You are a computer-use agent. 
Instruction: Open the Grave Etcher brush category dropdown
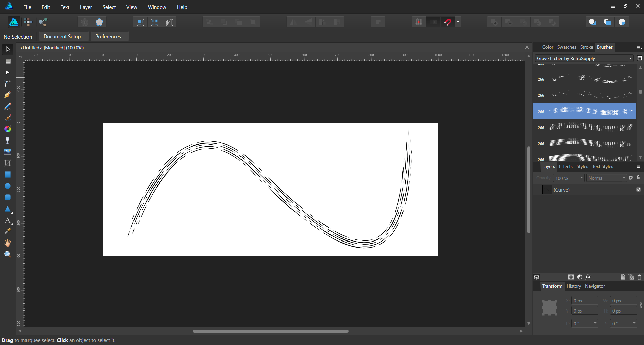[x=584, y=58]
